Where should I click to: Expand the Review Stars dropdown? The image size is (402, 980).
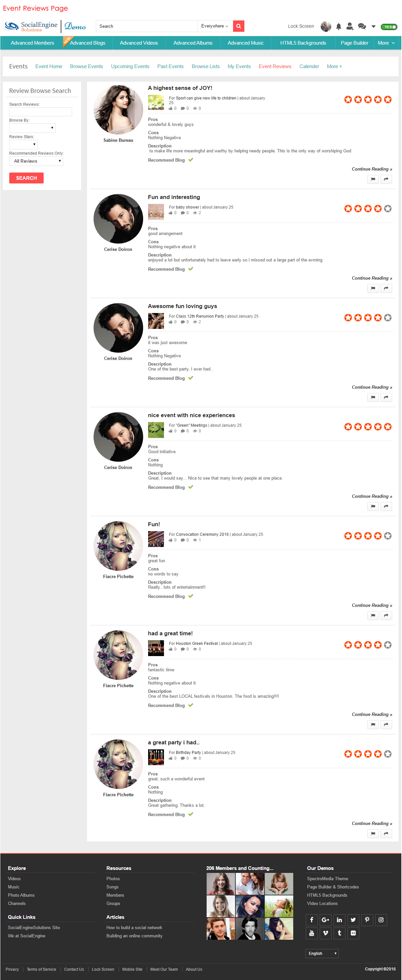(23, 144)
